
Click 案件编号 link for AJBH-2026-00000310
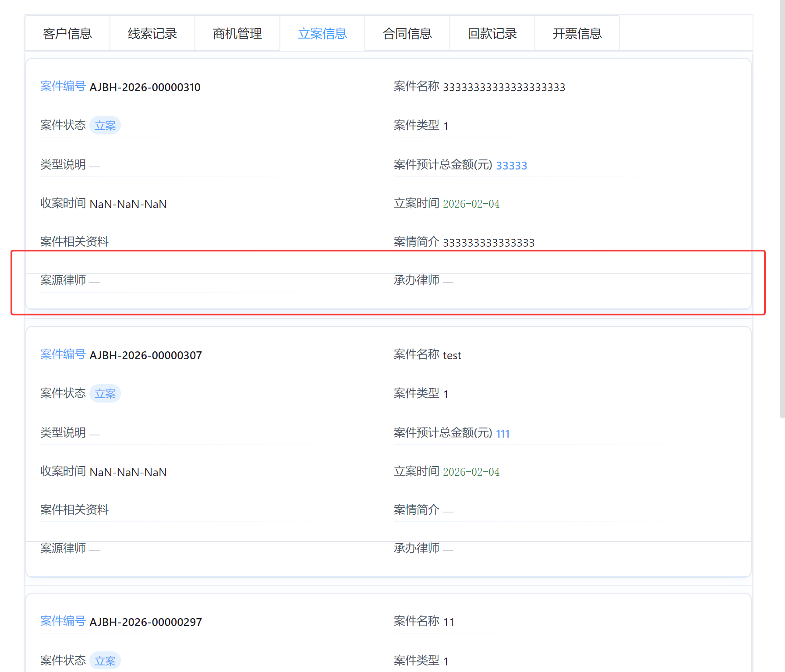(63, 86)
